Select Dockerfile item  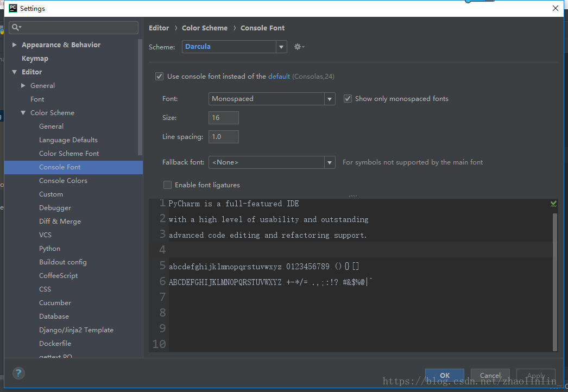point(55,344)
